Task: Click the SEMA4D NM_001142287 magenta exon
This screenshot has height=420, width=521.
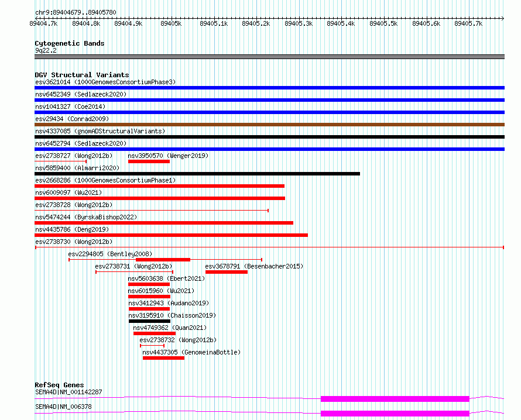Action: pos(395,399)
